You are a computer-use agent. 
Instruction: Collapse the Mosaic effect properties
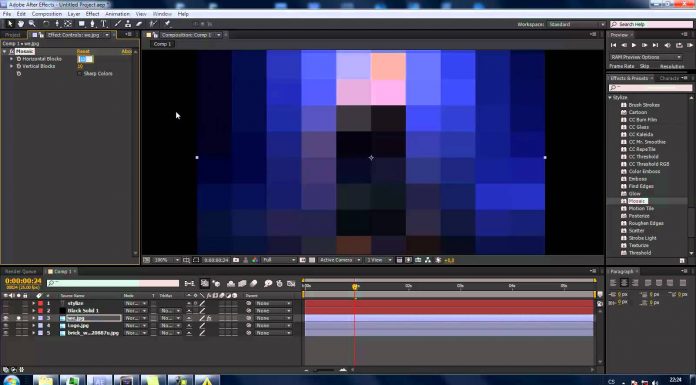(x=4, y=52)
